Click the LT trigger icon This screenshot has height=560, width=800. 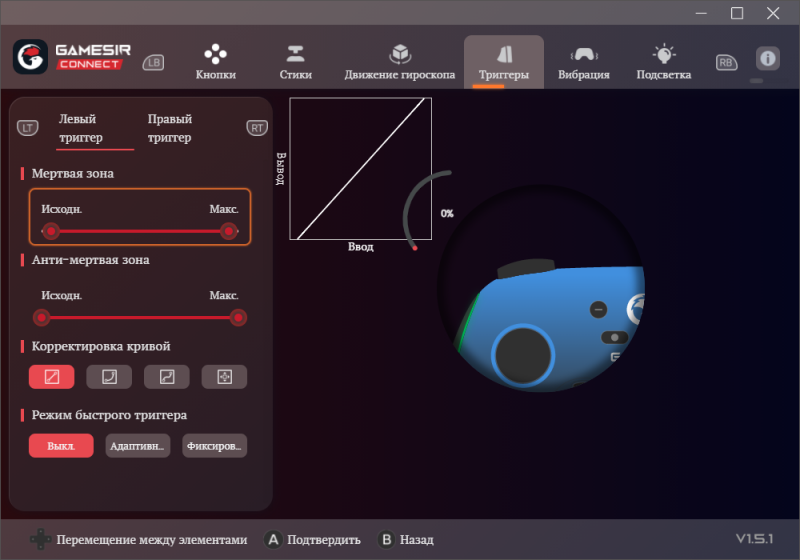coord(28,128)
